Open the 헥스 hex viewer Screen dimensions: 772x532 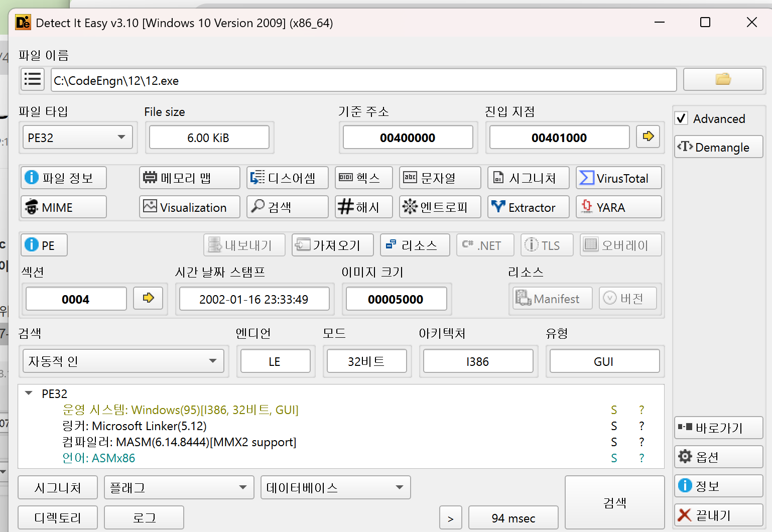[x=364, y=178]
